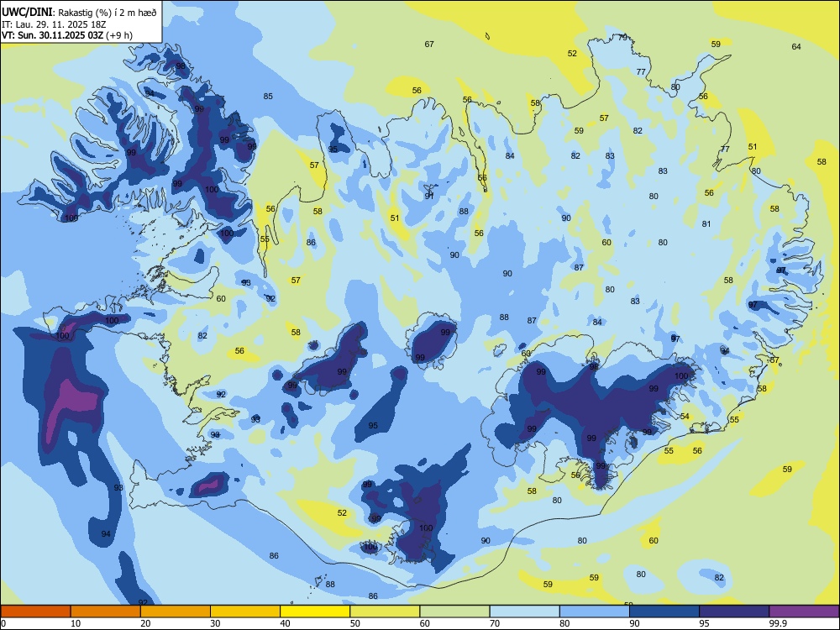840x630 pixels.
Task: Click the 70–80% pale blue legend swatch
Action: (524, 612)
